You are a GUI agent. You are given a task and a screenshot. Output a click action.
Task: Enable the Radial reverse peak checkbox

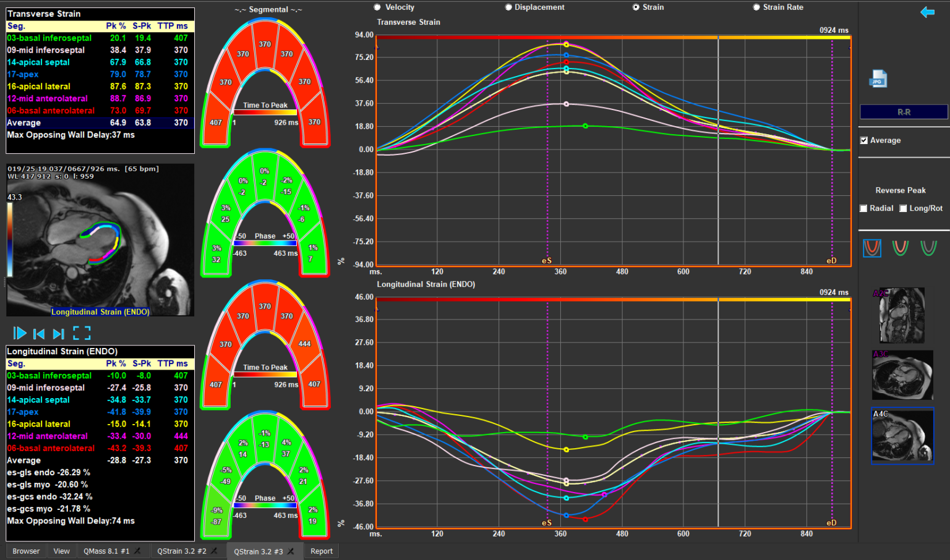(x=863, y=208)
